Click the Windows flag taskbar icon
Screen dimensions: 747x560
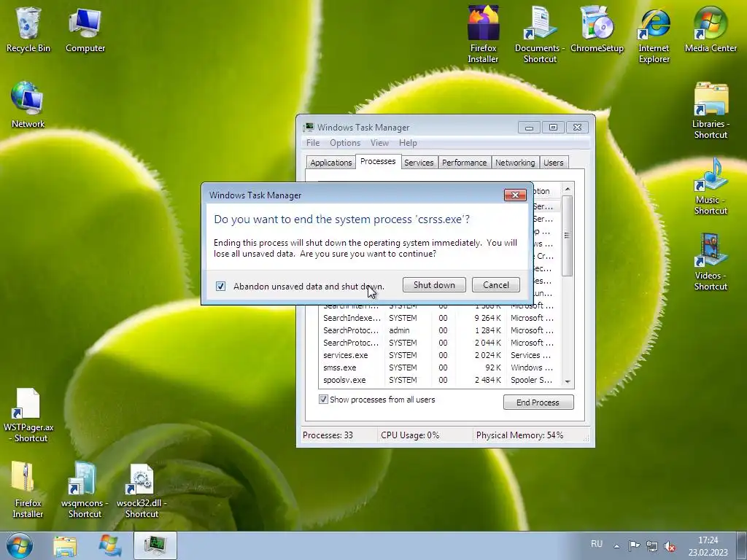pyautogui.click(x=109, y=545)
